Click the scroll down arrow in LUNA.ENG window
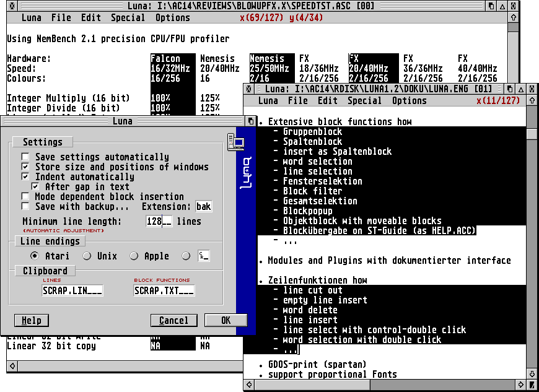Image resolution: width=539 pixels, height=392 pixels. point(532,373)
